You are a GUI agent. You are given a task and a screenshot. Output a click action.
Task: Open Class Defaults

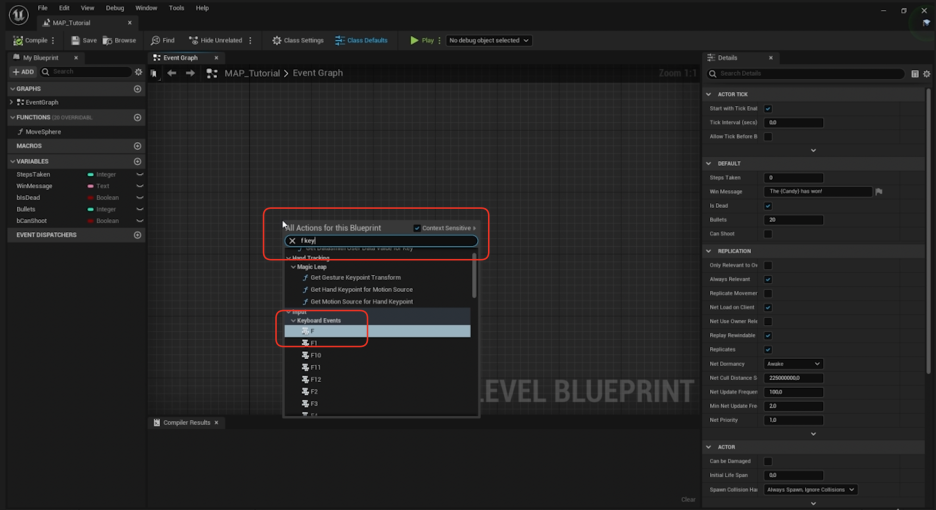(x=361, y=41)
